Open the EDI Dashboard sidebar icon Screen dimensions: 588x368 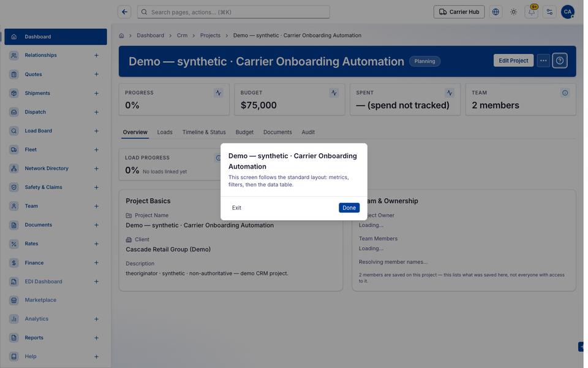14,282
